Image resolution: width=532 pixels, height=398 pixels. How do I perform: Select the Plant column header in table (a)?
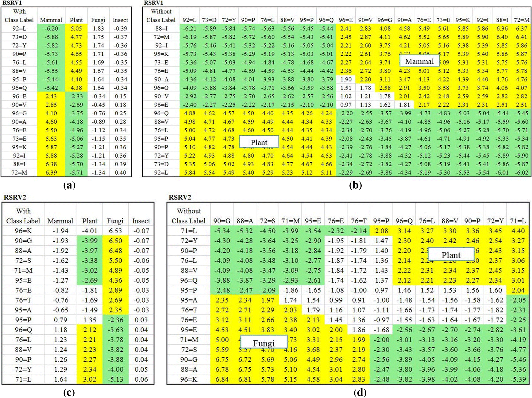click(x=76, y=20)
